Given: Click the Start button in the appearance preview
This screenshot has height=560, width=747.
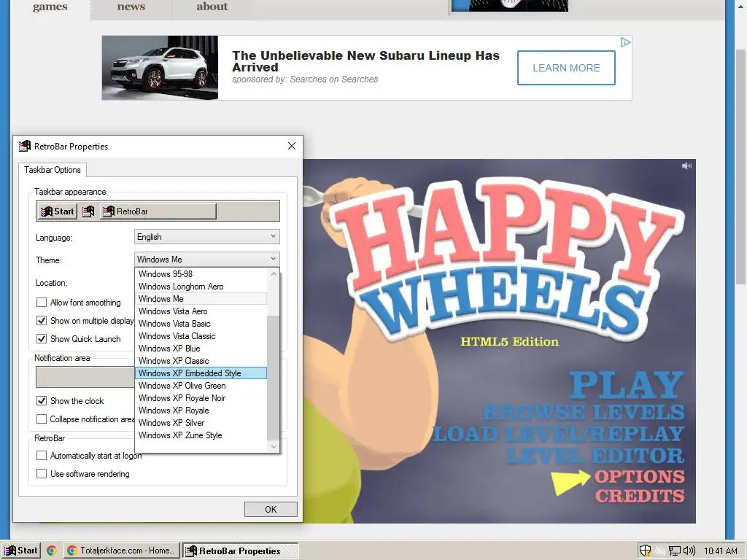Looking at the screenshot, I should pos(57,211).
